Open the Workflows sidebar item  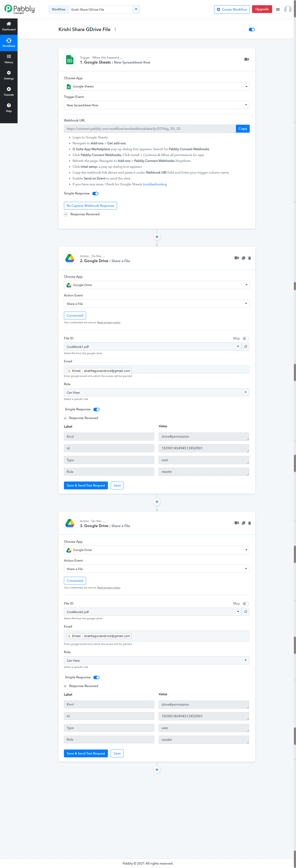(9, 43)
